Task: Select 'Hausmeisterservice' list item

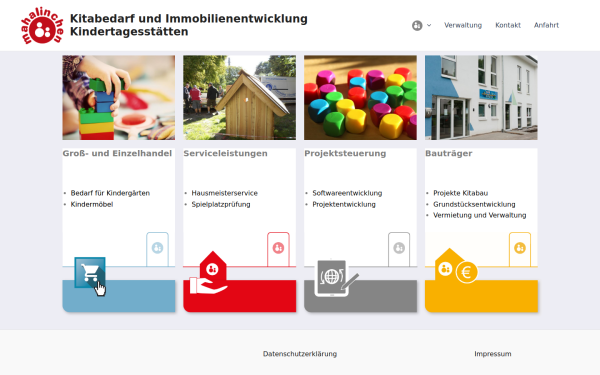Action: tap(225, 193)
